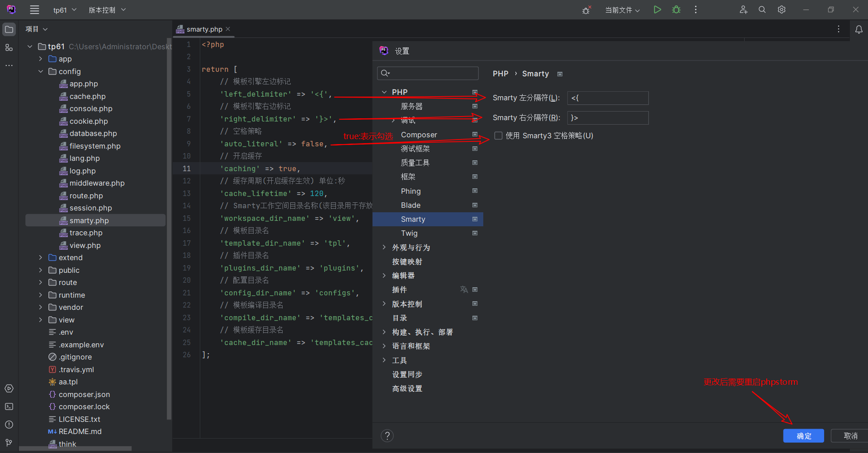
Task: Toggle 使用 Smarty3 空格策略 checkbox
Action: pos(498,135)
